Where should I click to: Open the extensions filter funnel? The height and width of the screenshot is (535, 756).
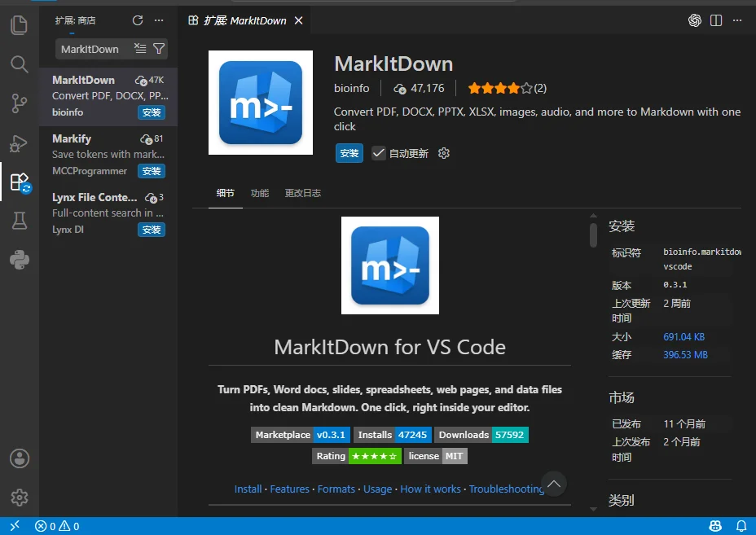pos(159,49)
